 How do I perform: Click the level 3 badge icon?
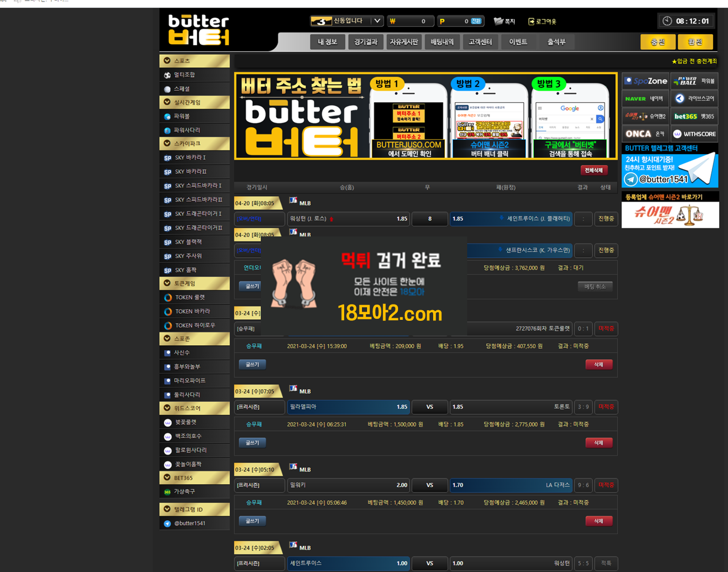point(321,21)
